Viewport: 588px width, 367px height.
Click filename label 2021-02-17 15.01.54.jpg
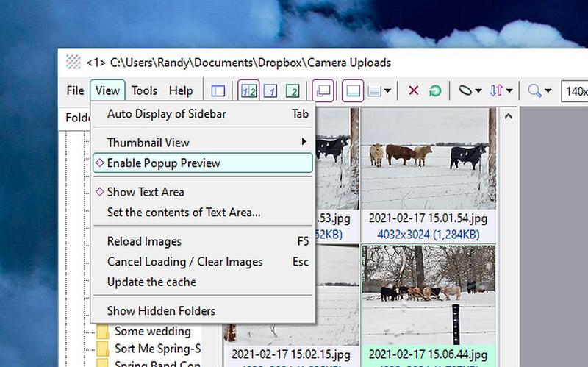[x=429, y=218]
